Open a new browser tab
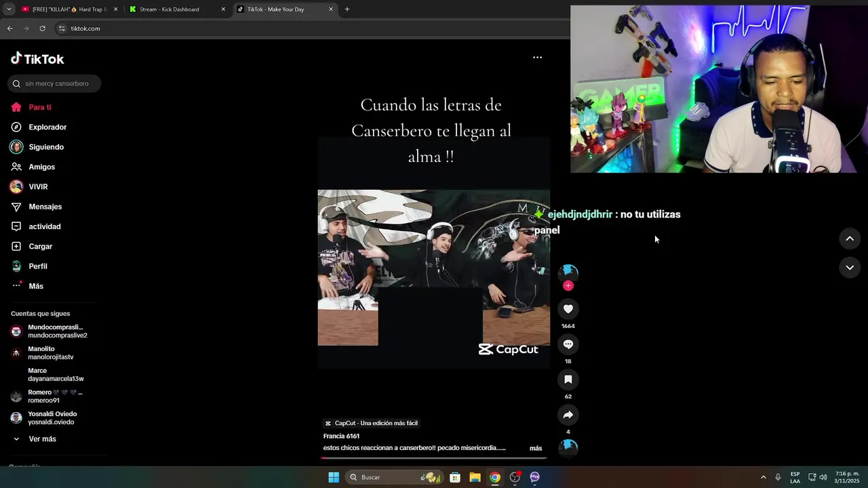The width and height of the screenshot is (868, 488). pos(347,9)
